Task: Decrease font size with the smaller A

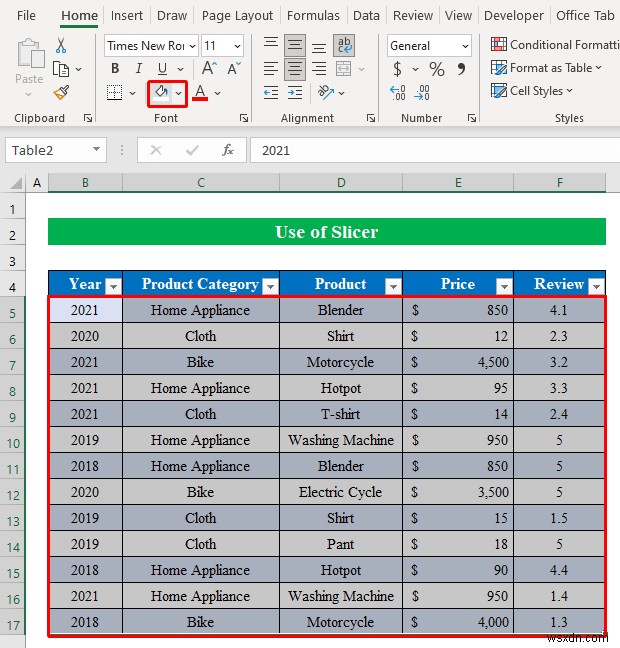Action: 234,68
